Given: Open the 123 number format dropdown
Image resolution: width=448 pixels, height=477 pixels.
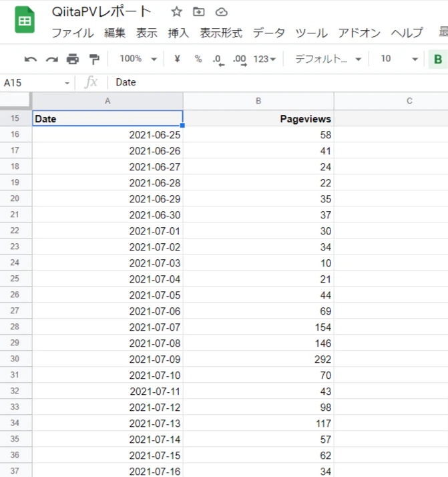Looking at the screenshot, I should click(x=264, y=59).
